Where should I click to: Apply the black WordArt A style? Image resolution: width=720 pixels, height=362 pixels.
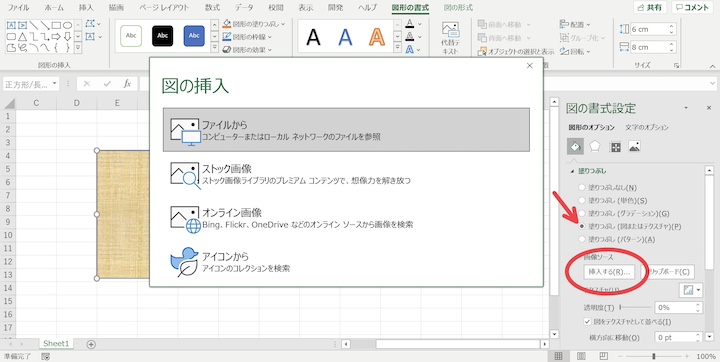(313, 37)
